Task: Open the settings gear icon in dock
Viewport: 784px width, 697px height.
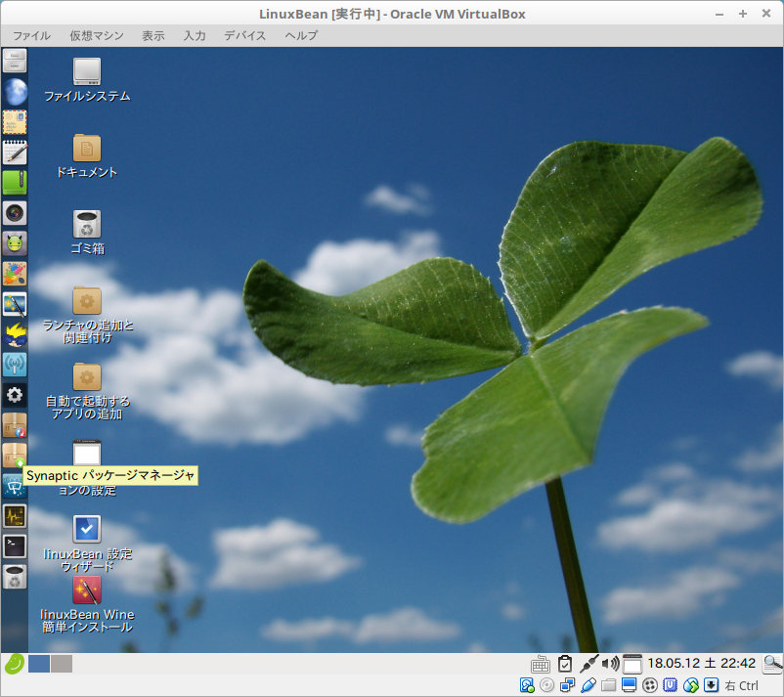Action: pyautogui.click(x=15, y=395)
